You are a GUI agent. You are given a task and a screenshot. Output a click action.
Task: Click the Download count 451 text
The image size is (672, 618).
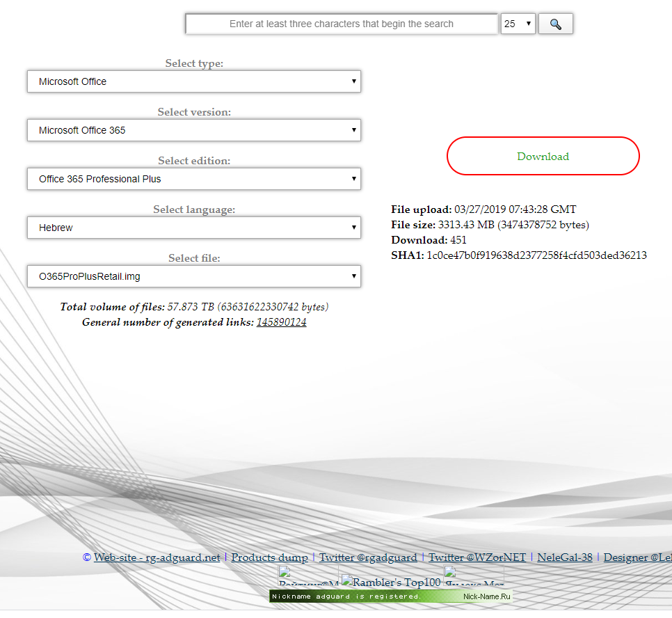(x=429, y=240)
